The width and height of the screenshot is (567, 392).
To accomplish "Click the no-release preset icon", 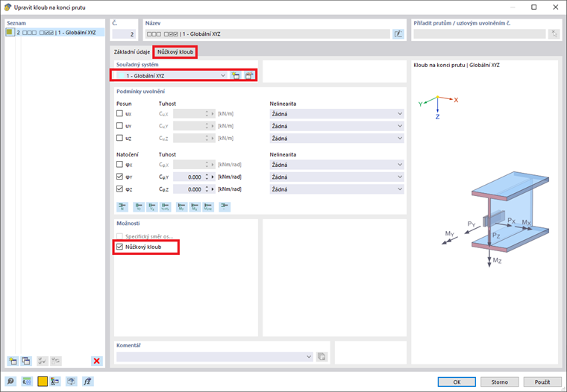I will coord(225,206).
